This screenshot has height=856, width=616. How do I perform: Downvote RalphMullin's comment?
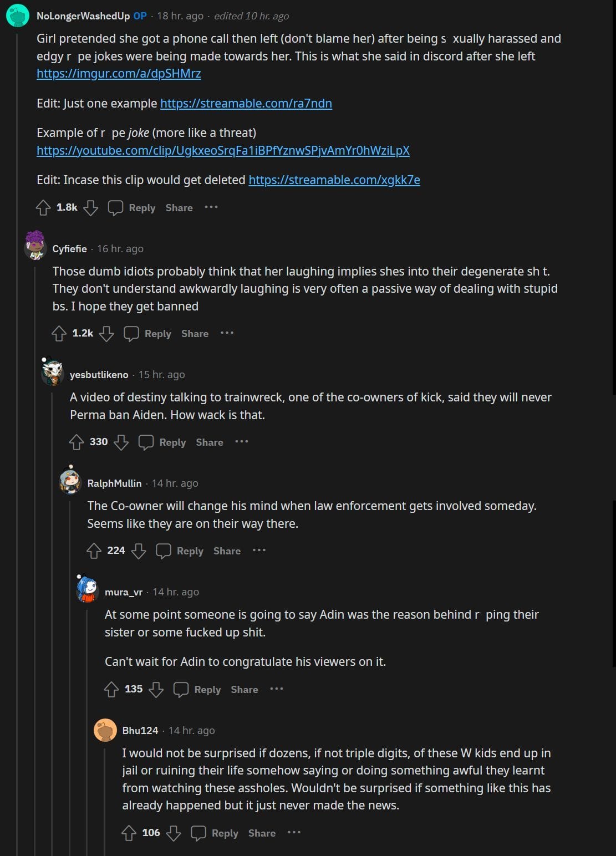(x=139, y=551)
